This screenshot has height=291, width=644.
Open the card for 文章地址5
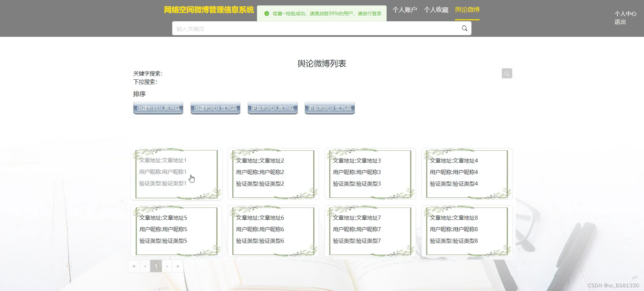coord(176,231)
